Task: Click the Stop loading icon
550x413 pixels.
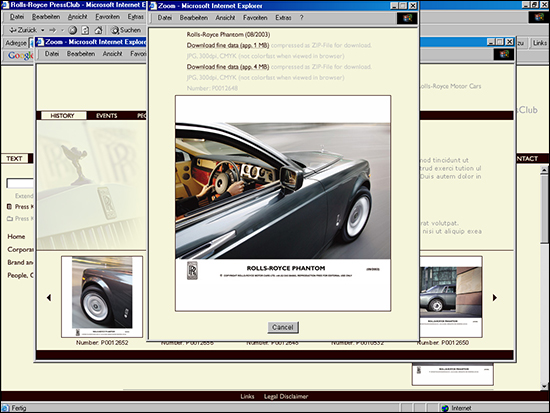Action: coord(72,30)
